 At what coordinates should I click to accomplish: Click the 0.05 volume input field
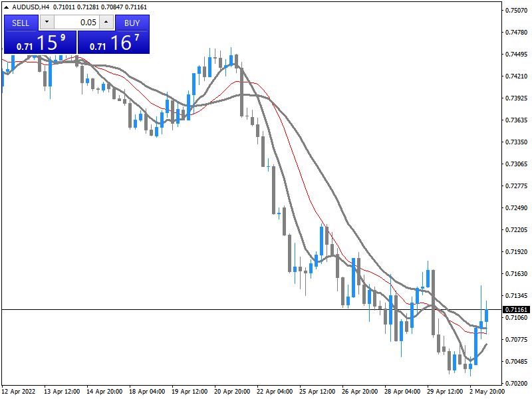coord(76,23)
